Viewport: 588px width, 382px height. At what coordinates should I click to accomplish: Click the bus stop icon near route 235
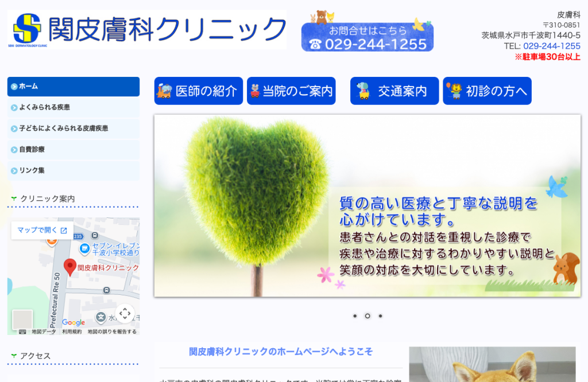95,236
